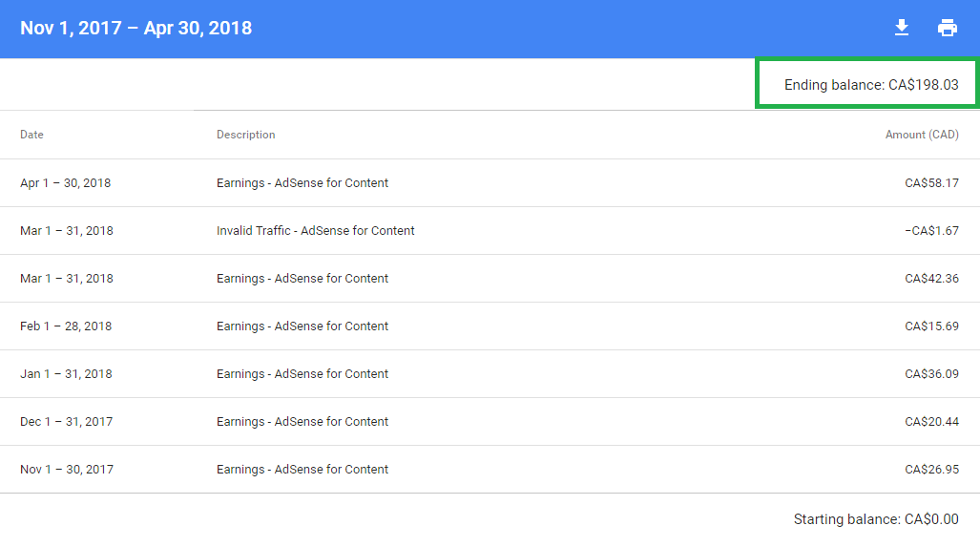The height and width of the screenshot is (547, 980).
Task: Click the CA$58.17 amount
Action: (x=931, y=183)
